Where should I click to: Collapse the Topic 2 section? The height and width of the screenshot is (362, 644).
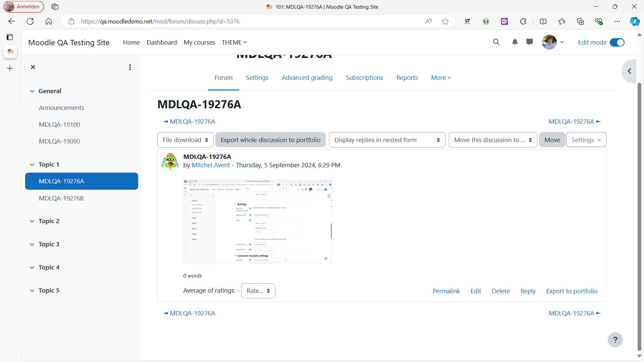(32, 221)
